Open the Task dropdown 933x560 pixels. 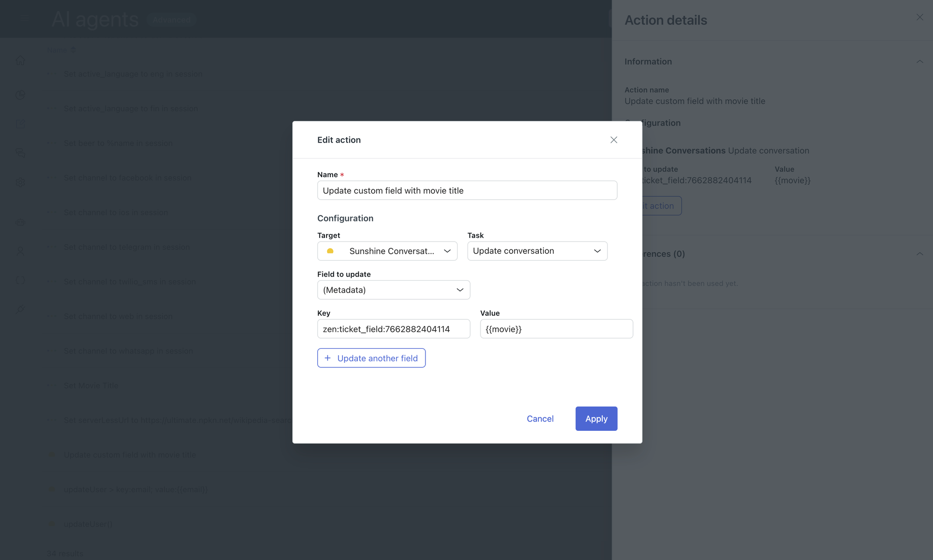pyautogui.click(x=537, y=251)
